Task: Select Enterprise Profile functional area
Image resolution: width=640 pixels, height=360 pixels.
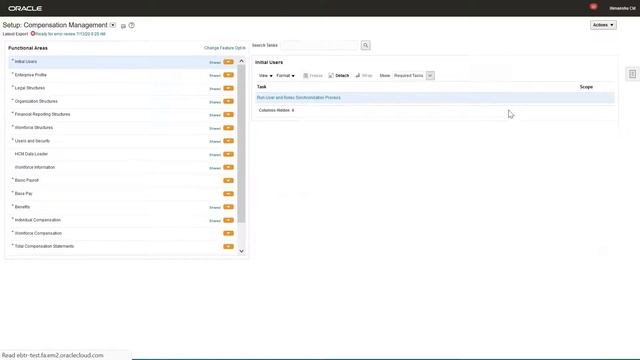Action: (x=31, y=75)
